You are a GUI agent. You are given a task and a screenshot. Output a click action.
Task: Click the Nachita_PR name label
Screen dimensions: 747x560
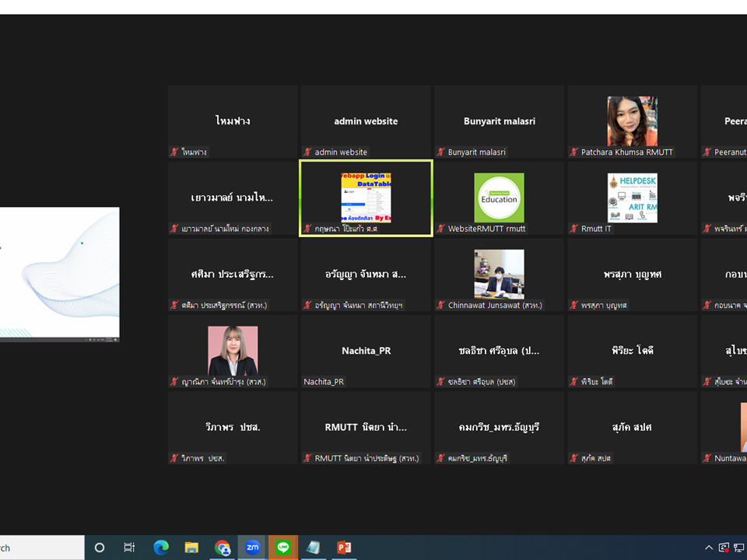pyautogui.click(x=324, y=382)
